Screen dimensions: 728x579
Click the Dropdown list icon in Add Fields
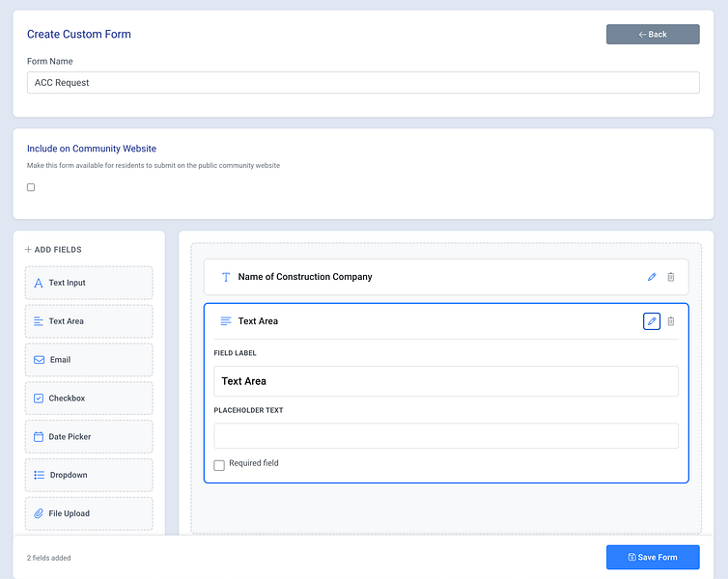pyautogui.click(x=39, y=475)
